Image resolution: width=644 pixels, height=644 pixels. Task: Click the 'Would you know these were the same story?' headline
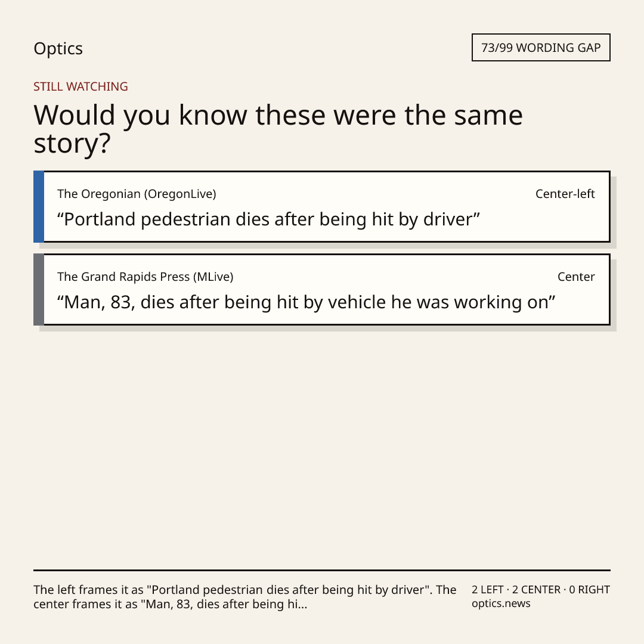point(278,129)
